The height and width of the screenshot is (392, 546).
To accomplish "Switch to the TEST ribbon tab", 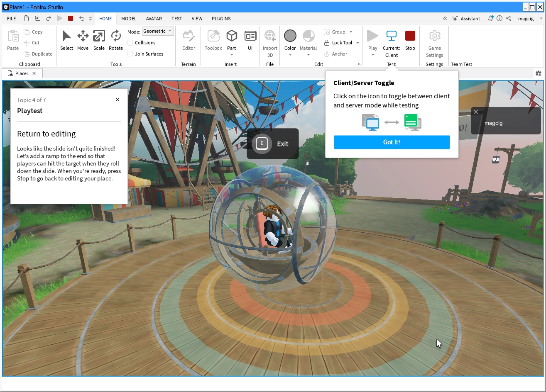I will coord(177,19).
